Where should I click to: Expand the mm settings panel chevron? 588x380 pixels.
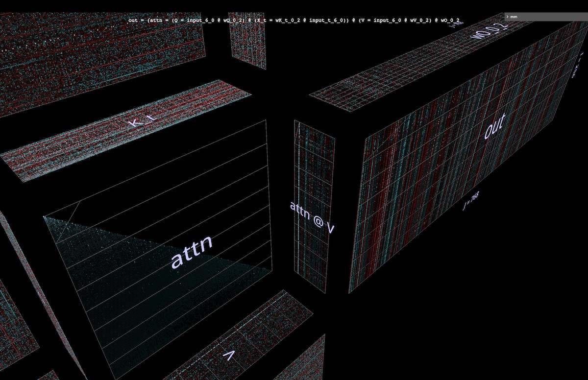click(x=508, y=17)
